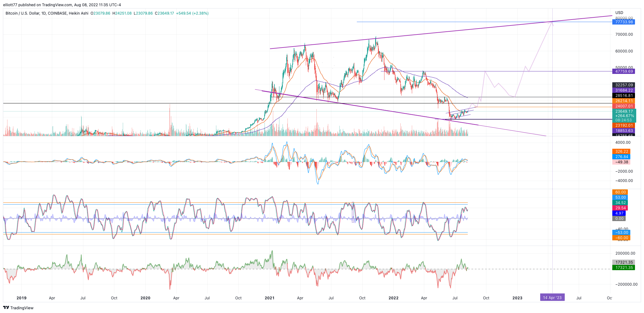Click the 70000.00 price axis tick
Image resolution: width=644 pixels, height=313 pixels.
pyautogui.click(x=624, y=34)
